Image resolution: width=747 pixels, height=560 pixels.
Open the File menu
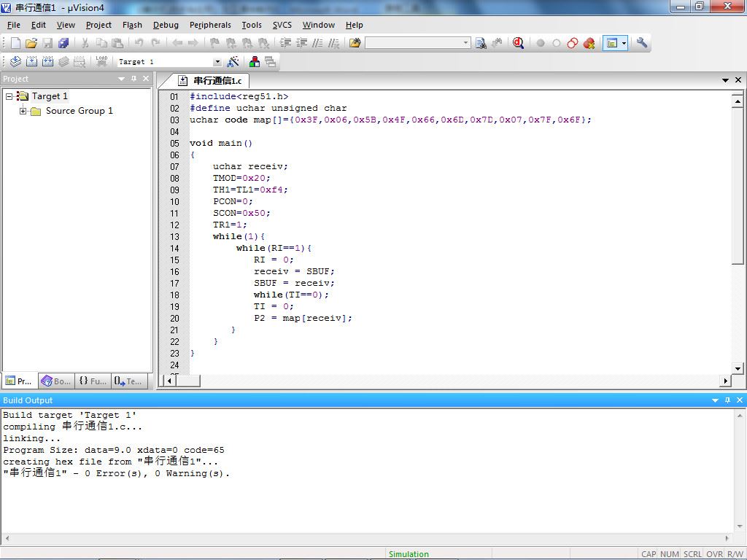click(x=14, y=25)
